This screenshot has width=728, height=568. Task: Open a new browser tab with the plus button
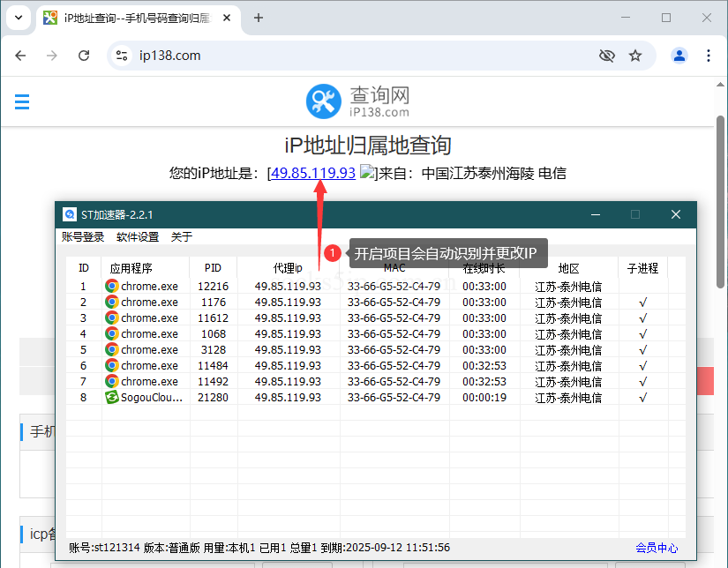[x=259, y=17]
